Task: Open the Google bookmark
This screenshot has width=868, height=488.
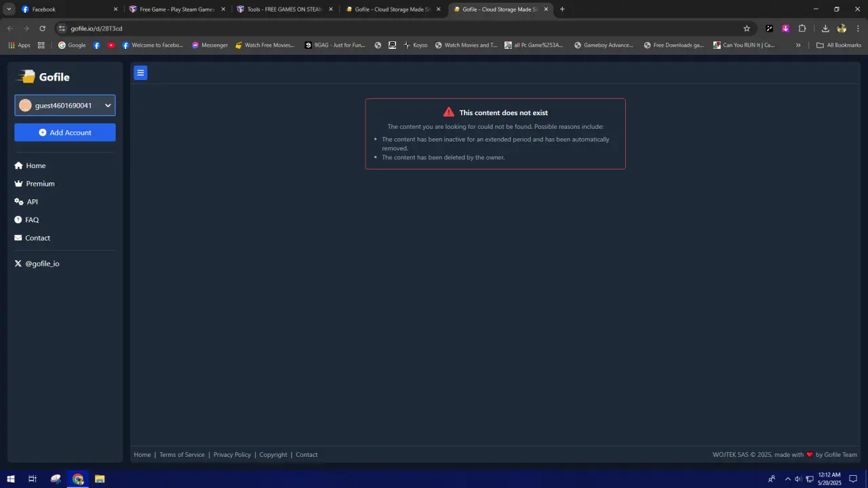Action: click(x=72, y=45)
